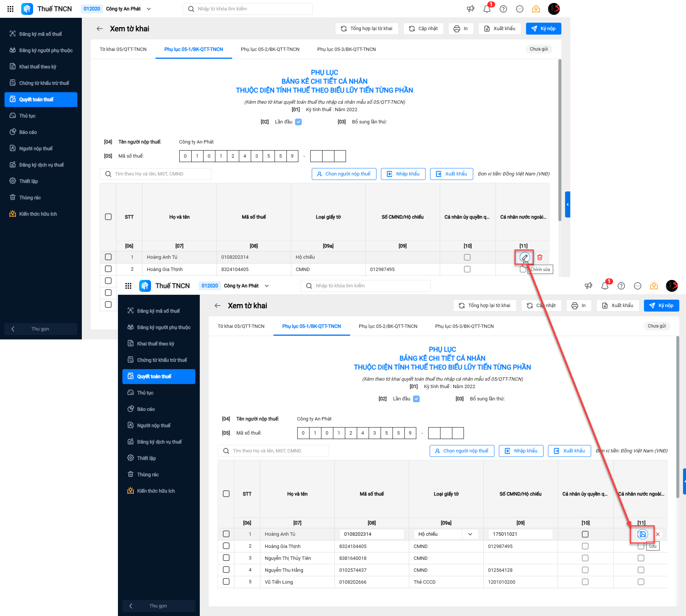Delete the Hoàng Anh Tú row with trash icon
The image size is (686, 616).
point(540,257)
